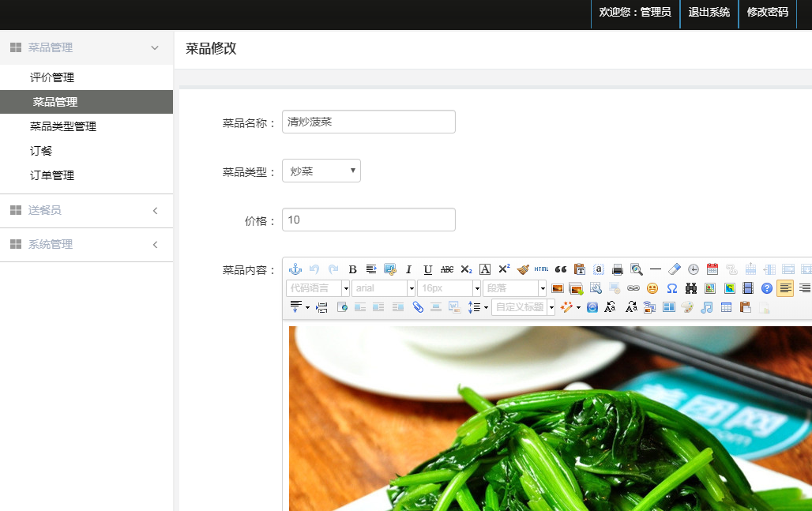Open the emoticon picker
Screen dimensions: 812x511
[652, 288]
